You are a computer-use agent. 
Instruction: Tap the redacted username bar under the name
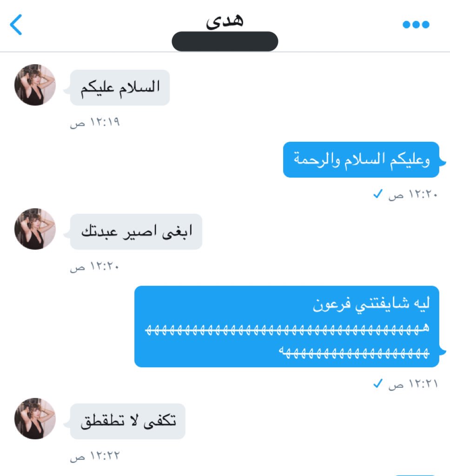click(x=225, y=41)
